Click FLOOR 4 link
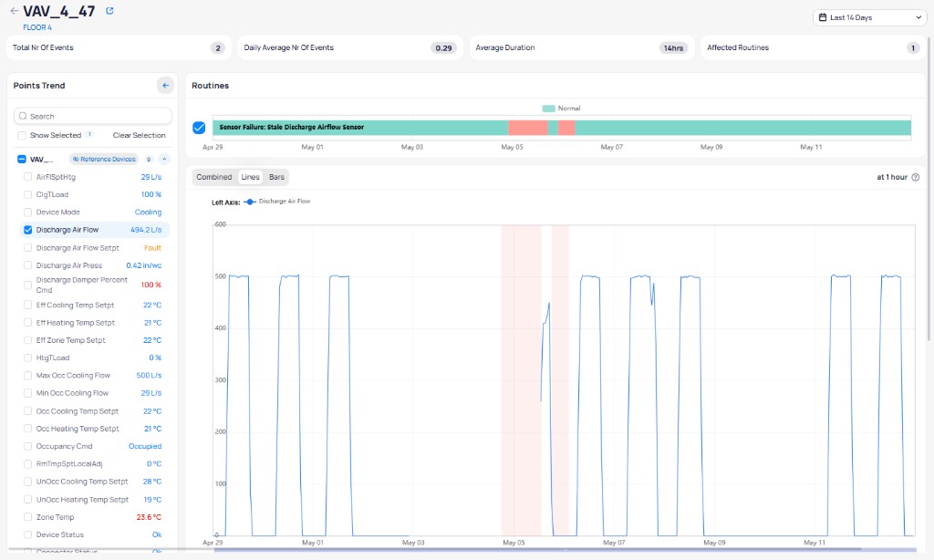 point(36,27)
